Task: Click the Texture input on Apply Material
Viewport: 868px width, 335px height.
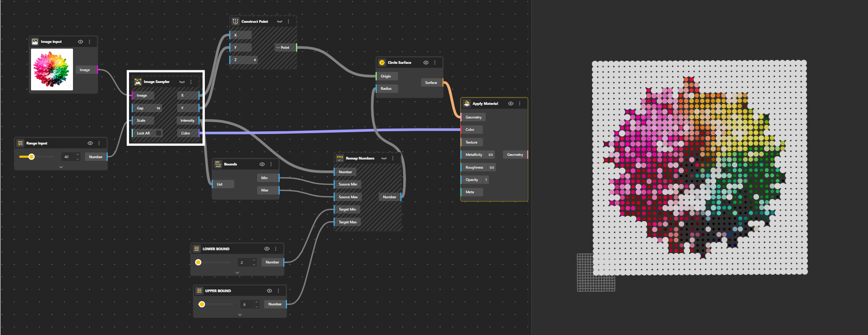Action: click(x=471, y=142)
